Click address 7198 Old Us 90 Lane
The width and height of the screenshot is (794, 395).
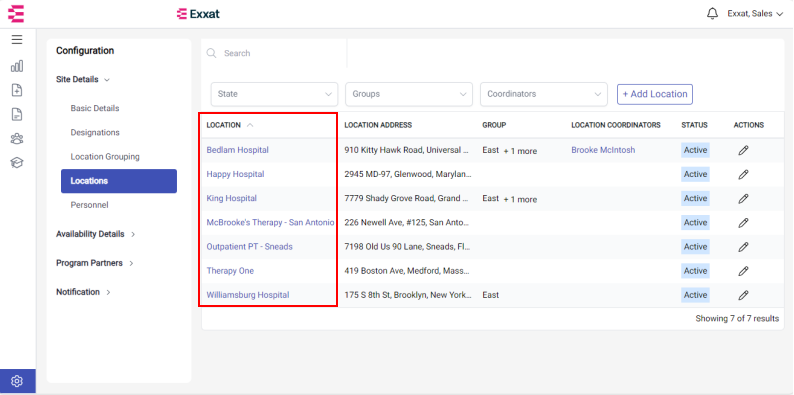pyautogui.click(x=408, y=247)
